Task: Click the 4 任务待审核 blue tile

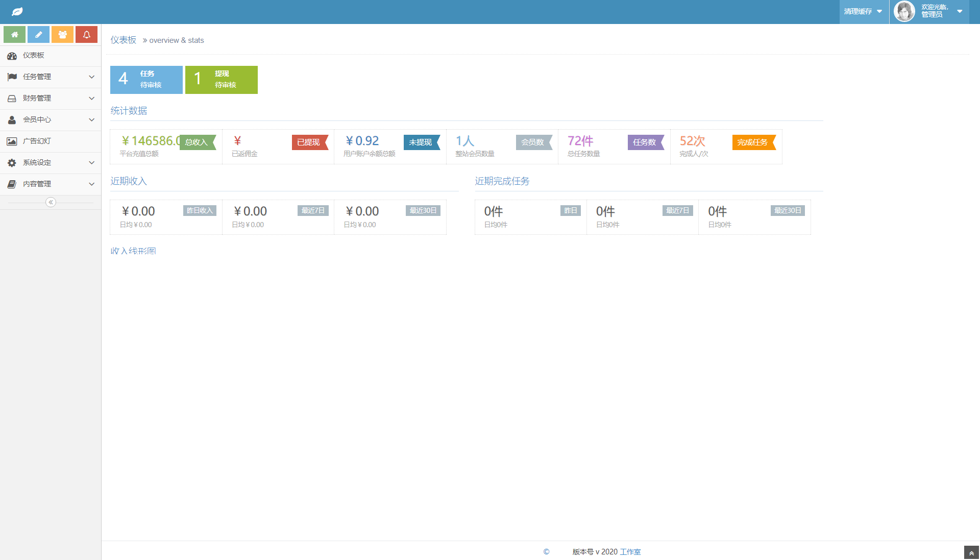Action: (146, 80)
